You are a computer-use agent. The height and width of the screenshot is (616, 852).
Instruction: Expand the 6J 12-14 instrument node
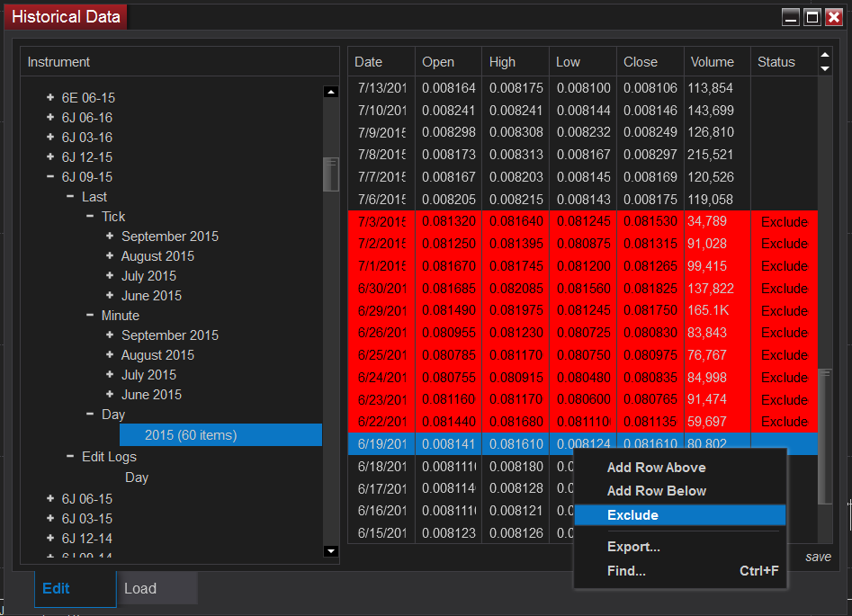tap(50, 538)
